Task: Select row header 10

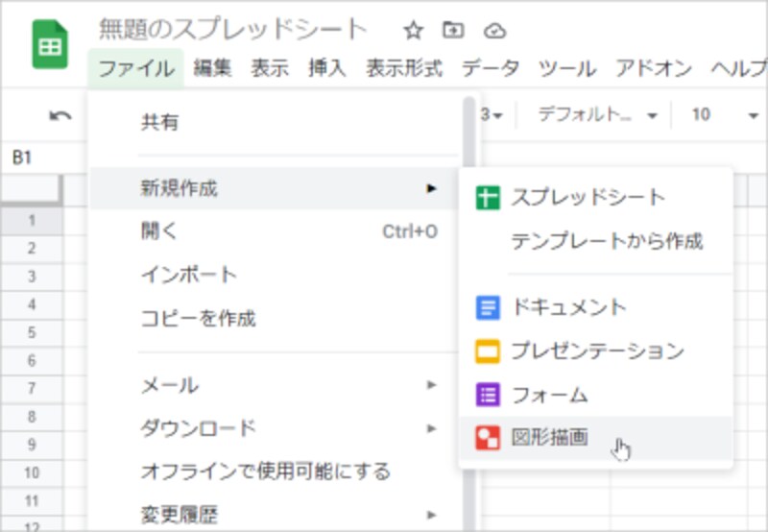Action: (32, 473)
